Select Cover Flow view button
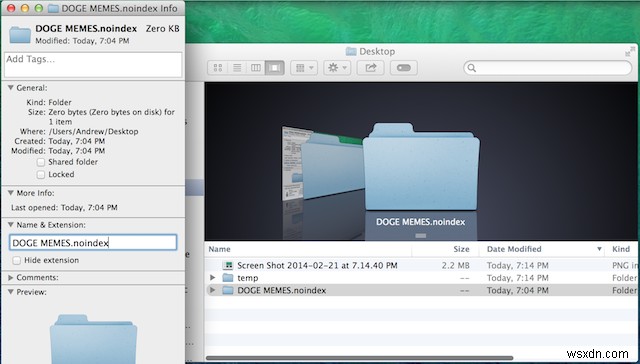This screenshot has height=364, width=640. tap(275, 68)
